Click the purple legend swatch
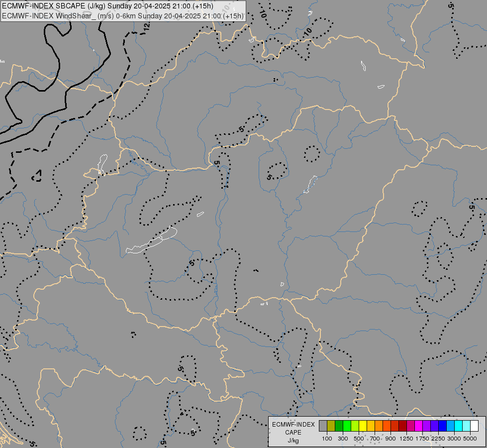Image resolution: width=487 pixels, height=448 pixels. (427, 426)
